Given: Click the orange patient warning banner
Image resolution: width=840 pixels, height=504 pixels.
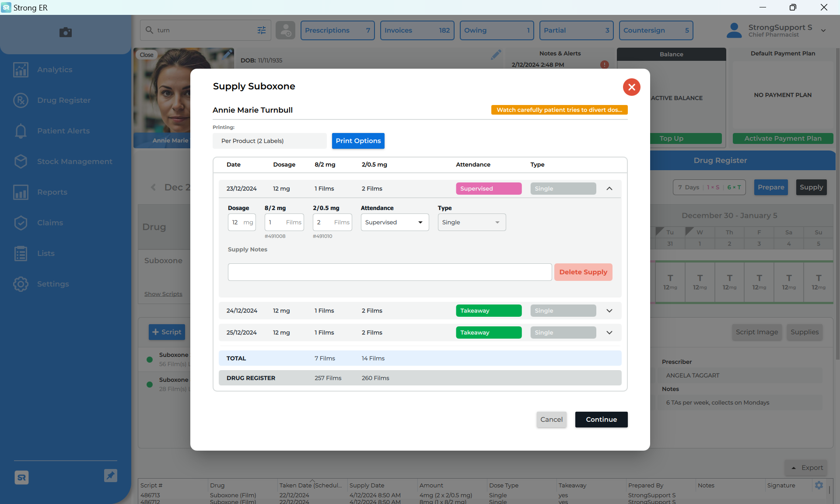Looking at the screenshot, I should click(559, 110).
